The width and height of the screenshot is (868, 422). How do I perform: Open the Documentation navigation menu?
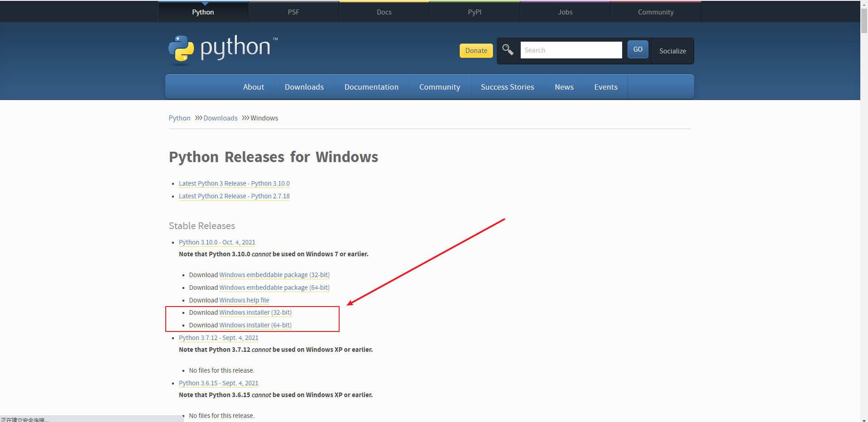(x=371, y=87)
